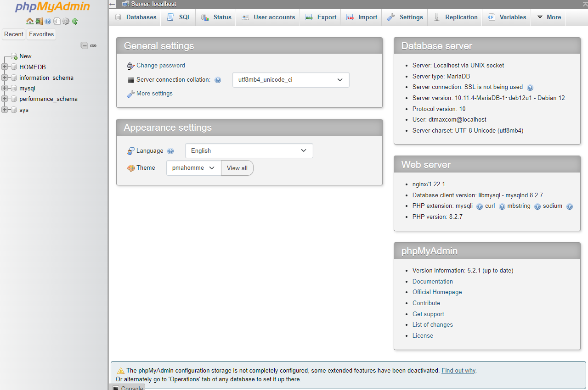Open the Documentation link

pyautogui.click(x=433, y=282)
